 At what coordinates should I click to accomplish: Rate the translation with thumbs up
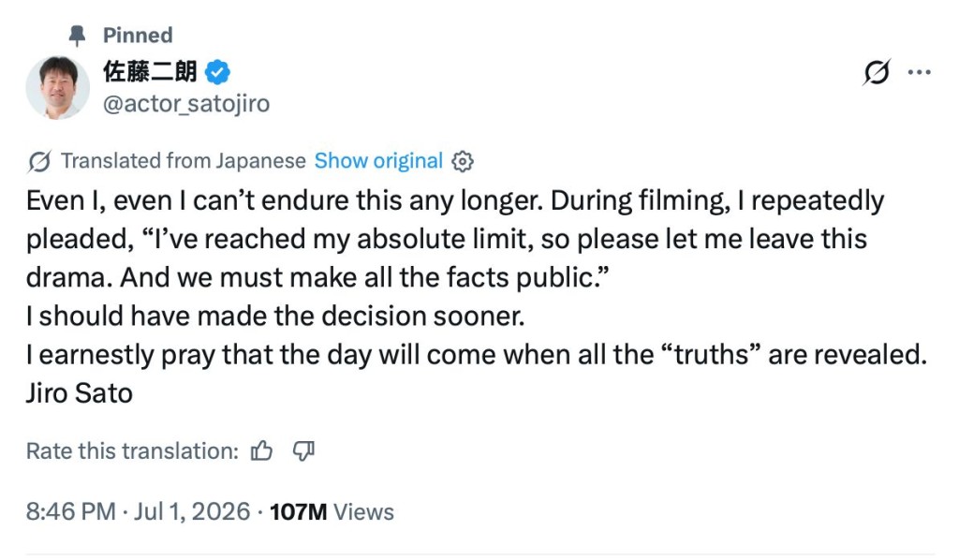coord(262,451)
